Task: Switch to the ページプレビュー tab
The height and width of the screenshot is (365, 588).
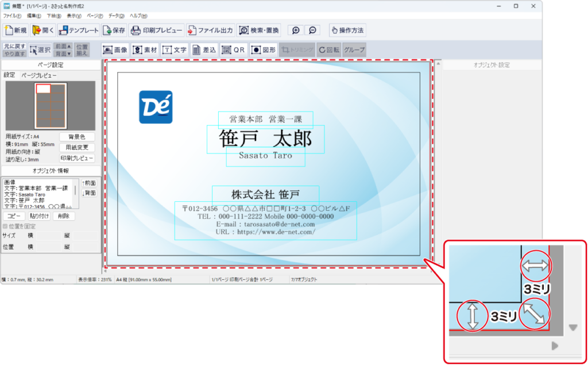Action: point(38,75)
